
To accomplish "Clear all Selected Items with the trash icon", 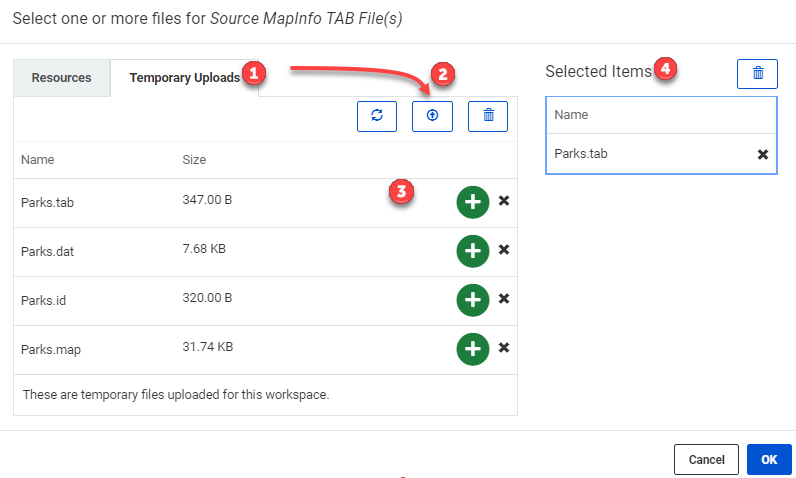I will point(757,74).
